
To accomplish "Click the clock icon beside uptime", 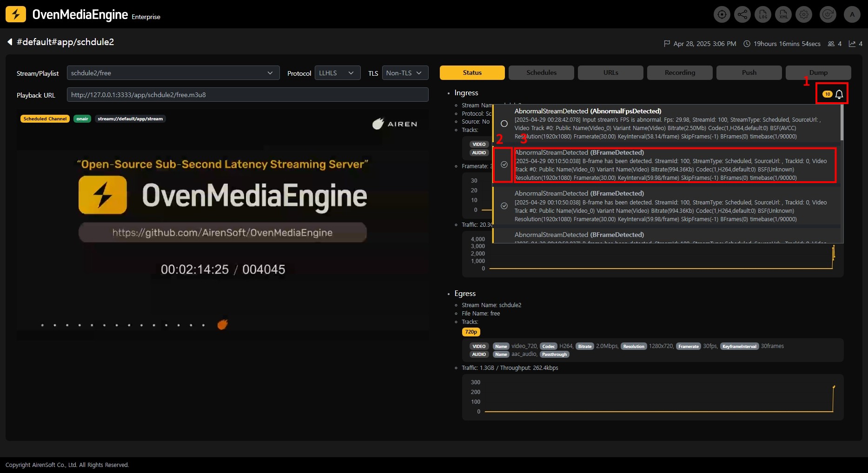I will [x=747, y=44].
